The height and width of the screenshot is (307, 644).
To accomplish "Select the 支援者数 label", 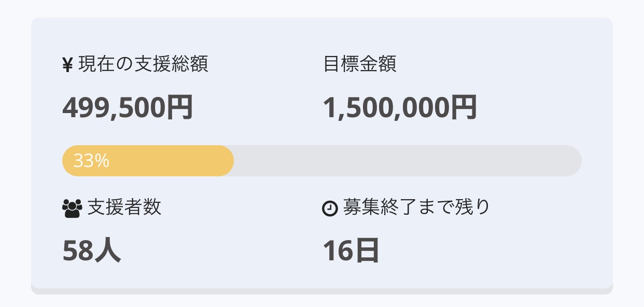I will 124,207.
